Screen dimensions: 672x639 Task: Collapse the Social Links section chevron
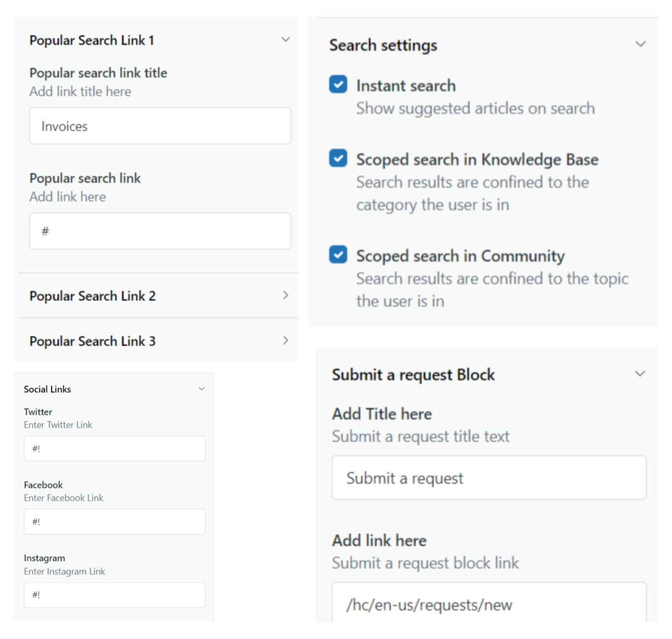202,389
